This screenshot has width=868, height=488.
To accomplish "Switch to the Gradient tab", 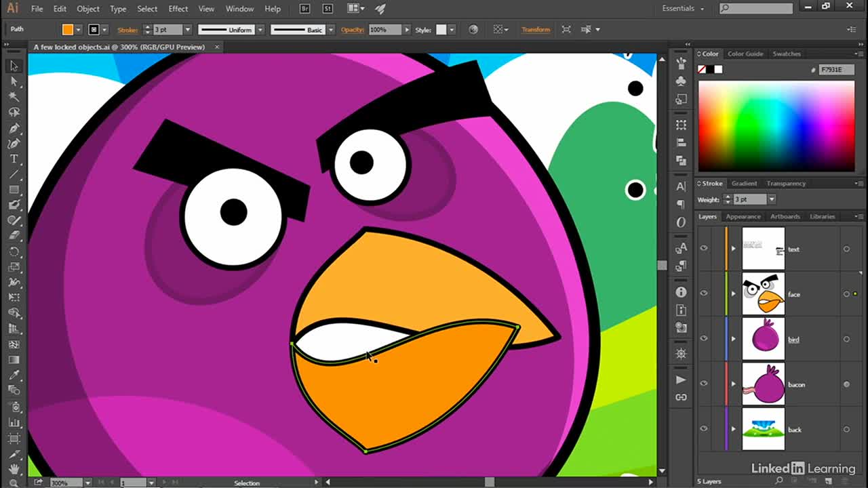I will point(744,183).
